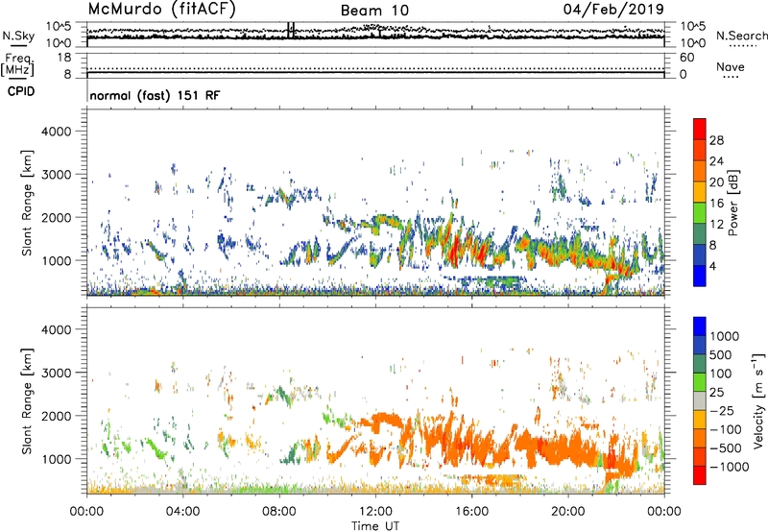Pick the Power colorbar segment between 8 and 12
768x532 pixels.
point(700,233)
